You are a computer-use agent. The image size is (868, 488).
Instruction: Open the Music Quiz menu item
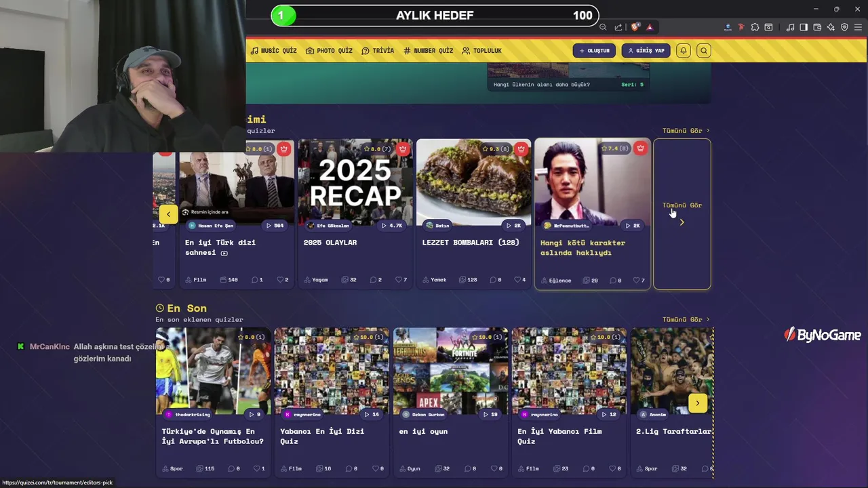(273, 51)
